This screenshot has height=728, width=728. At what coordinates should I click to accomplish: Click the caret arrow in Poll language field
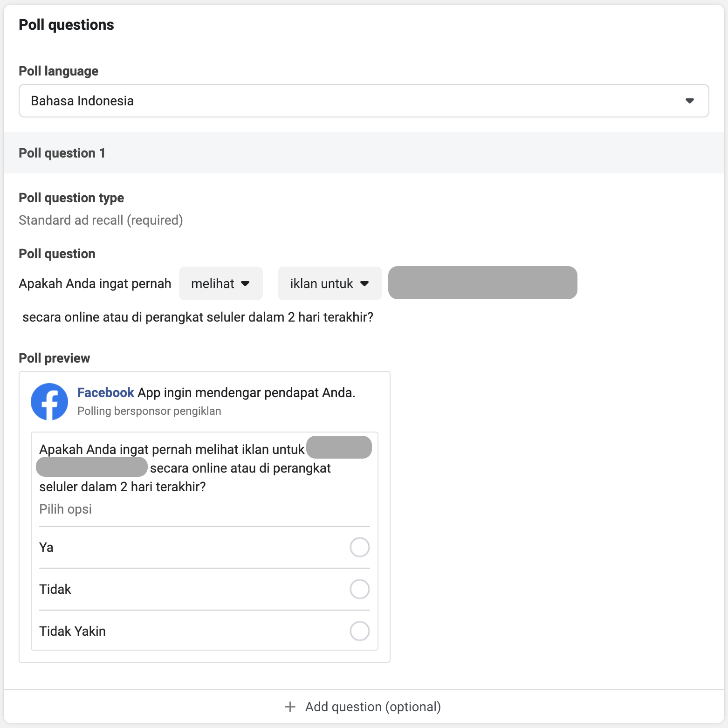(x=690, y=101)
